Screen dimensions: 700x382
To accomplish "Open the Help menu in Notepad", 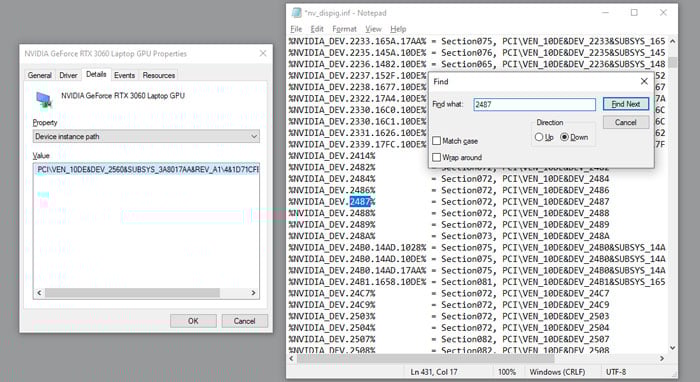I will click(398, 29).
